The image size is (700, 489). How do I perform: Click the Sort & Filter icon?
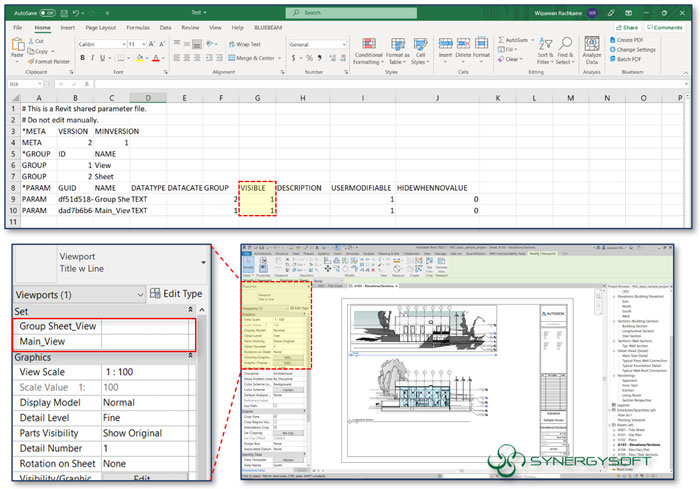click(546, 44)
